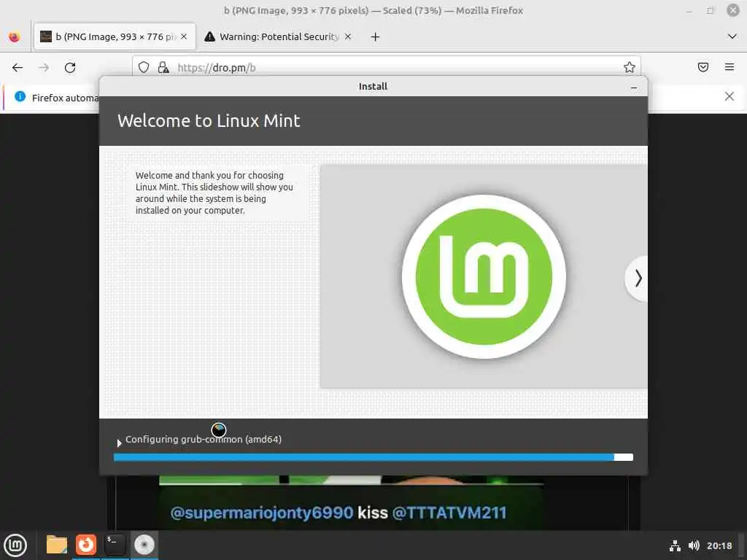Screen dimensions: 747x560
Task: Open the Save to Pocket icon
Action: pyautogui.click(x=703, y=67)
